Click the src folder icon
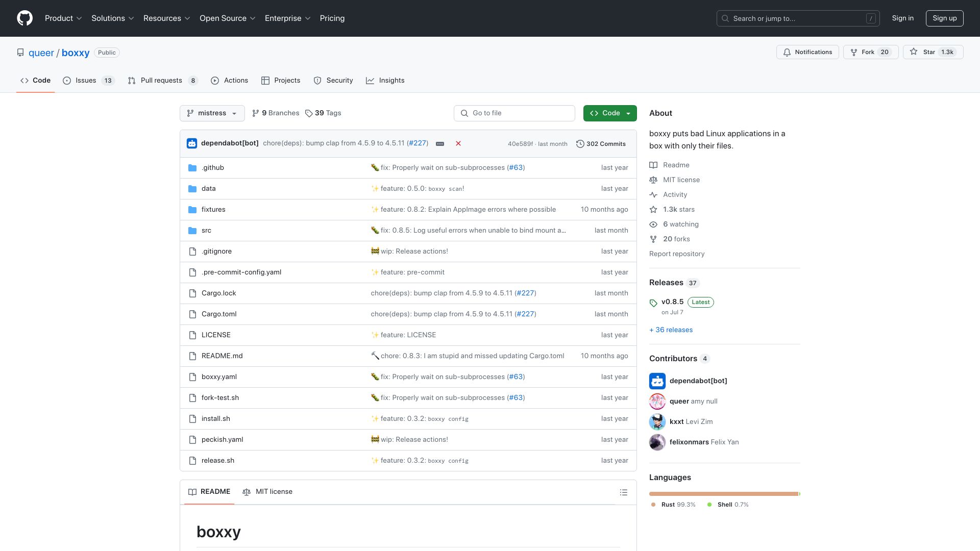 [x=192, y=231]
